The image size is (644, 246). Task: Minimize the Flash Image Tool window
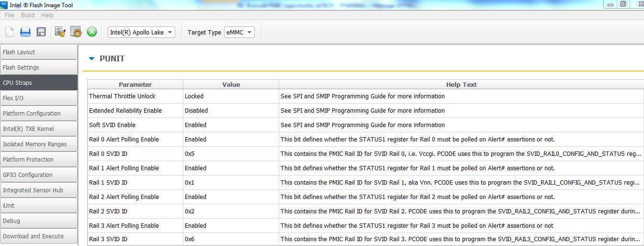coord(610,4)
